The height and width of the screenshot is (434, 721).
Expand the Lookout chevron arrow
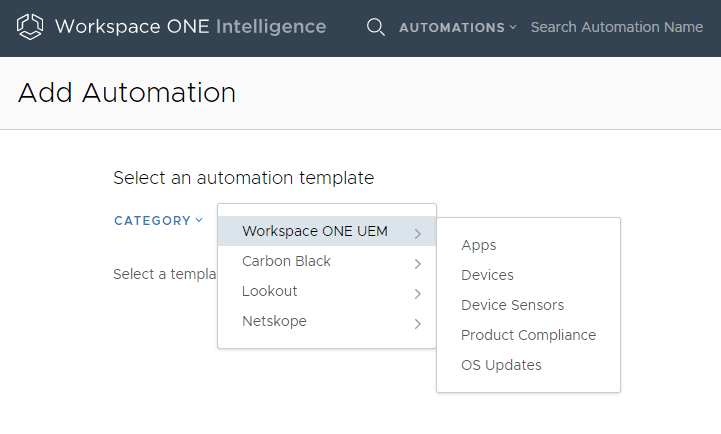coord(418,293)
